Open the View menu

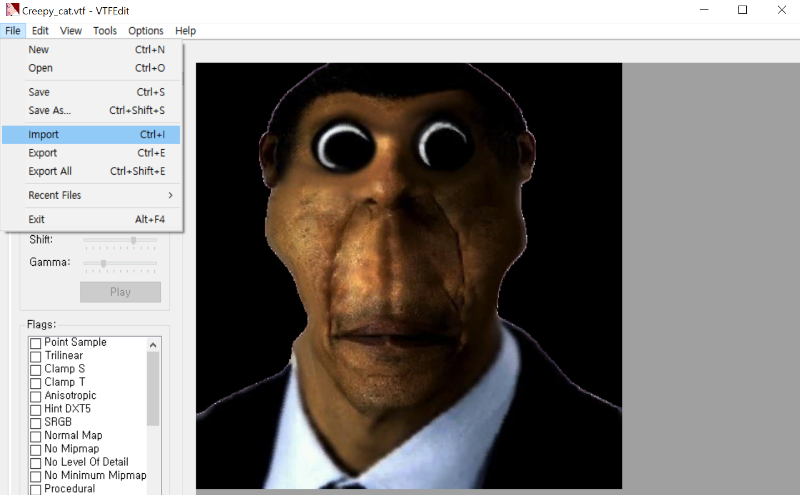pyautogui.click(x=70, y=31)
